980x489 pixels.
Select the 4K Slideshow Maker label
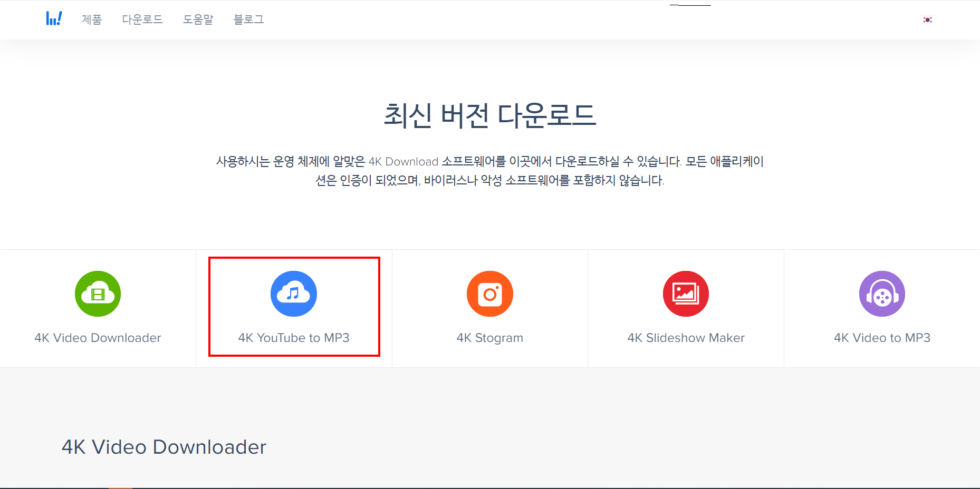pyautogui.click(x=686, y=338)
